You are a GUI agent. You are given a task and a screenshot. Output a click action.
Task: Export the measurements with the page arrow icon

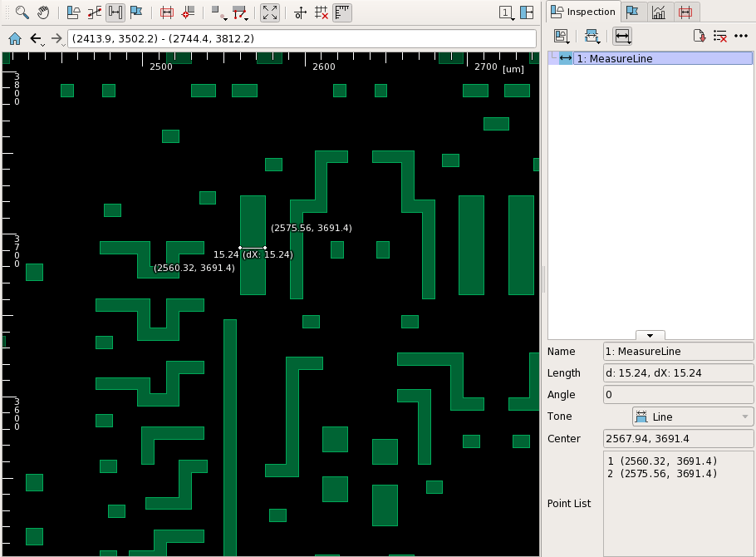(700, 37)
